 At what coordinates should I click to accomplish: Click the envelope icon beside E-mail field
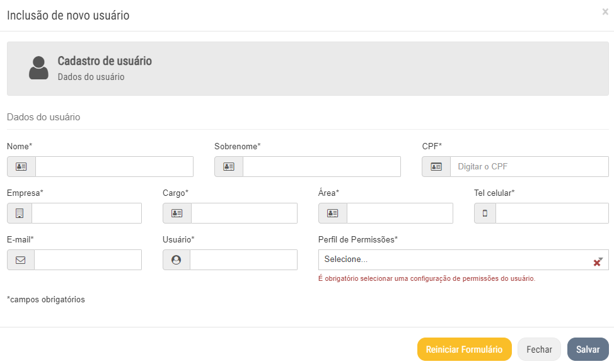[21, 260]
